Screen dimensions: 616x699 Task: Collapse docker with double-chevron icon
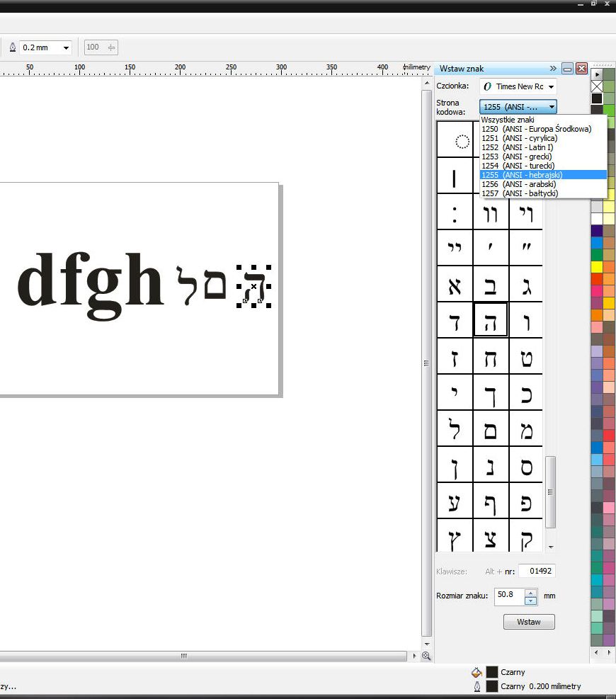(x=553, y=69)
